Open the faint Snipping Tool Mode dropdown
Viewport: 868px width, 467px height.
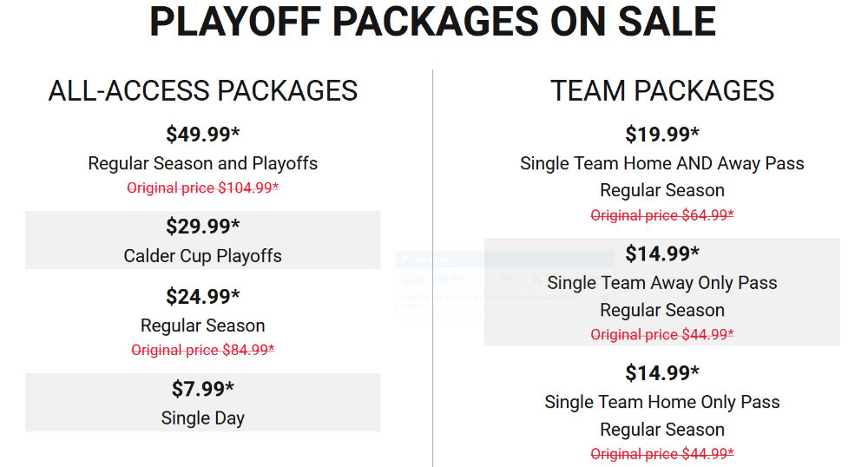[458, 279]
